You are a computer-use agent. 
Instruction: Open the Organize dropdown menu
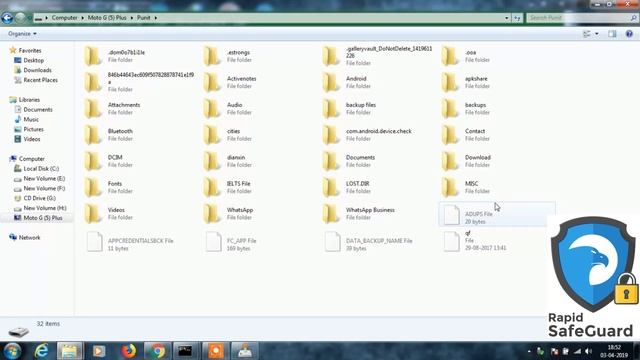[x=22, y=33]
